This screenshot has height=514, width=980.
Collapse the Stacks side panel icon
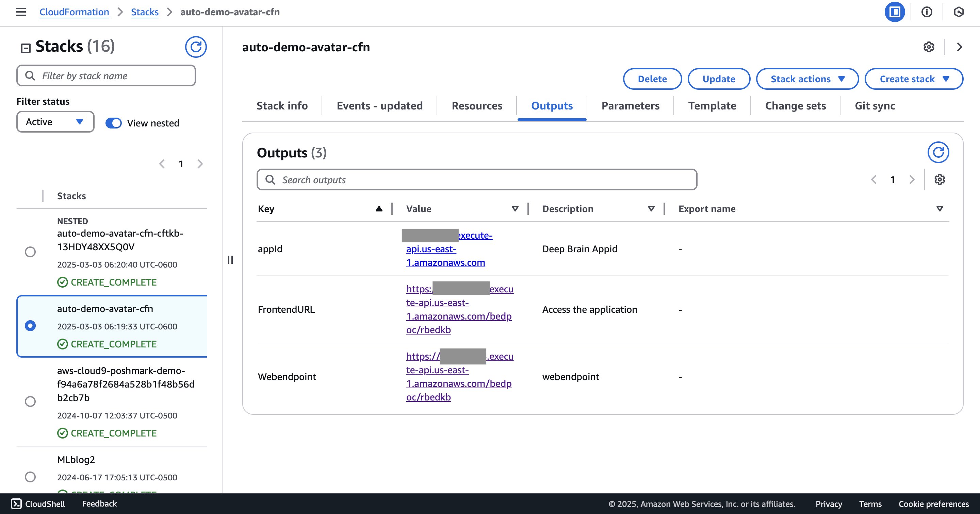point(26,48)
